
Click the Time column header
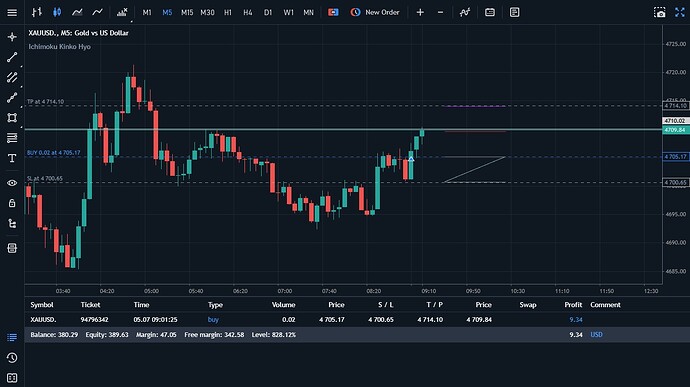141,305
